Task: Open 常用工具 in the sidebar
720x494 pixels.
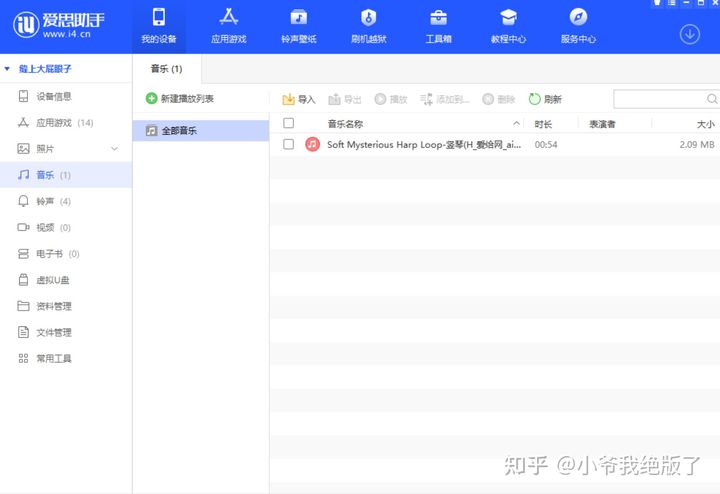Action: (66, 359)
